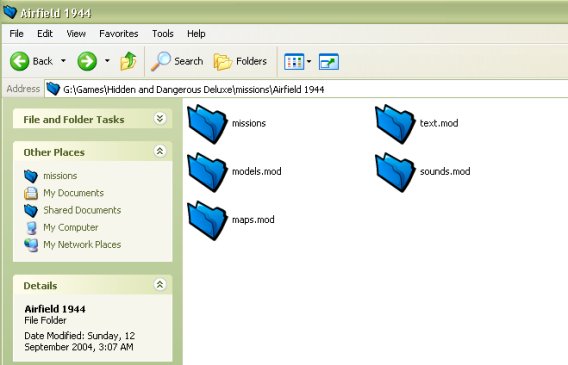Screen dimensions: 568x365
Task: Select the text.mod folder
Action: [417, 124]
